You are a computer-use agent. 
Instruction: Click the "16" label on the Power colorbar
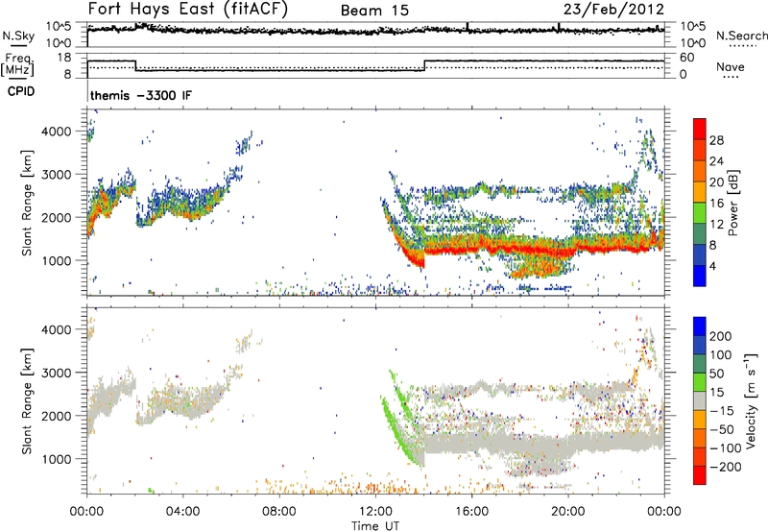pyautogui.click(x=716, y=204)
